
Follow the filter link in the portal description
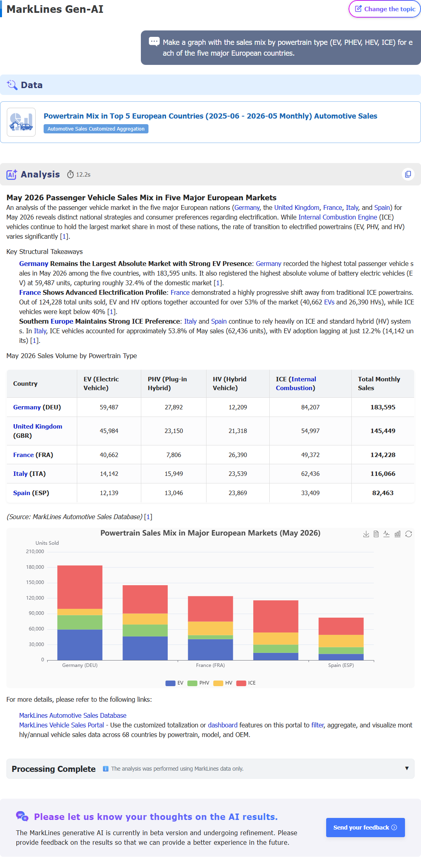317,725
